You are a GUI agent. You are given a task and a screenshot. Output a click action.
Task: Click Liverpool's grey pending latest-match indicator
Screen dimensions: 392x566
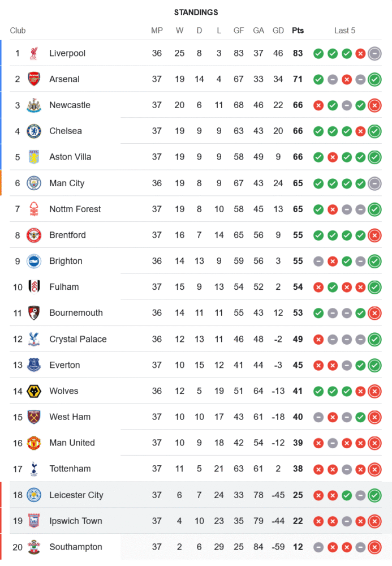click(x=374, y=53)
